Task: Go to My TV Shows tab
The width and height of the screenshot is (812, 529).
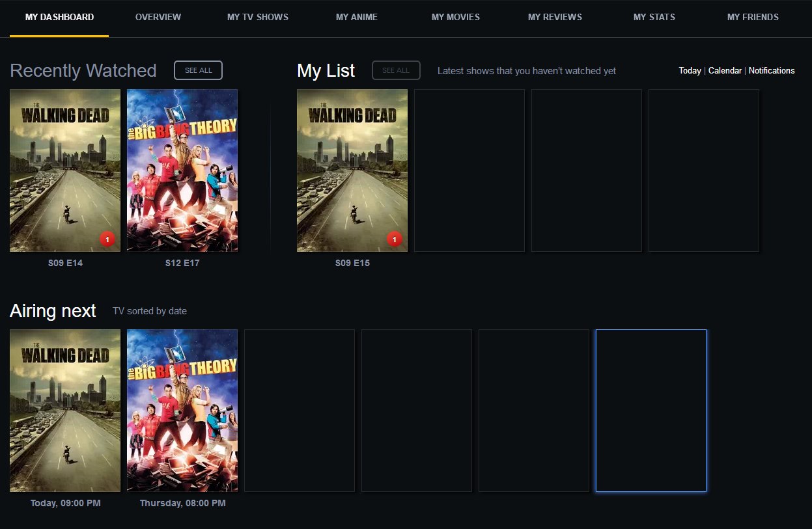Action: pyautogui.click(x=258, y=18)
